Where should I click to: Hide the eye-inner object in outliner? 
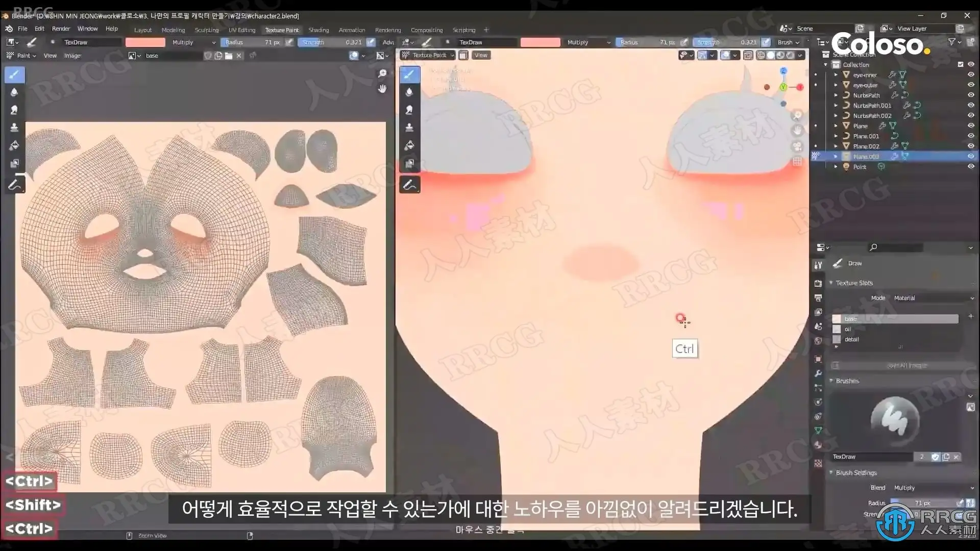coord(970,74)
